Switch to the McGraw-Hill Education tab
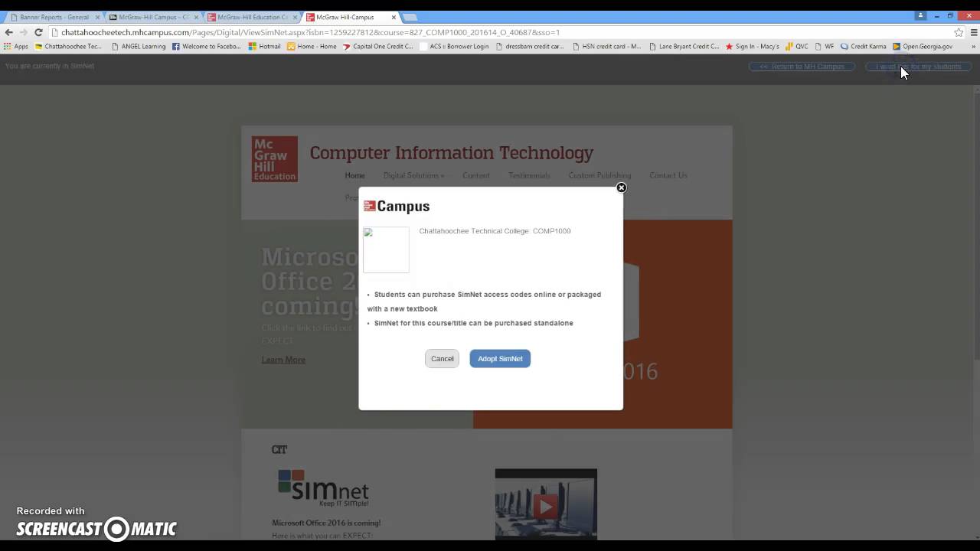This screenshot has width=980, height=551. 252,17
